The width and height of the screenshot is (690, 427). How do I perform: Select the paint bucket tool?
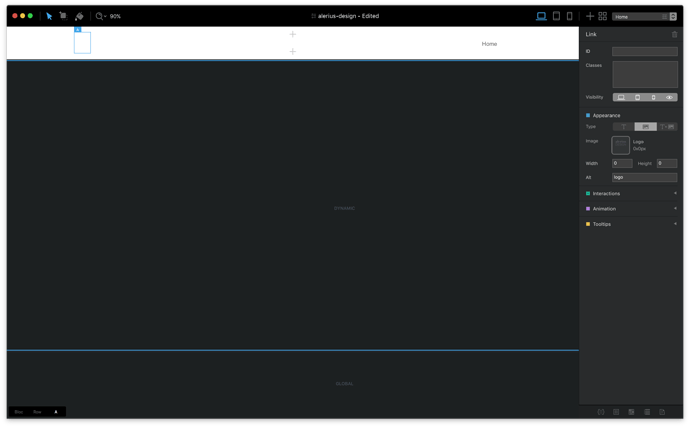[x=79, y=16]
